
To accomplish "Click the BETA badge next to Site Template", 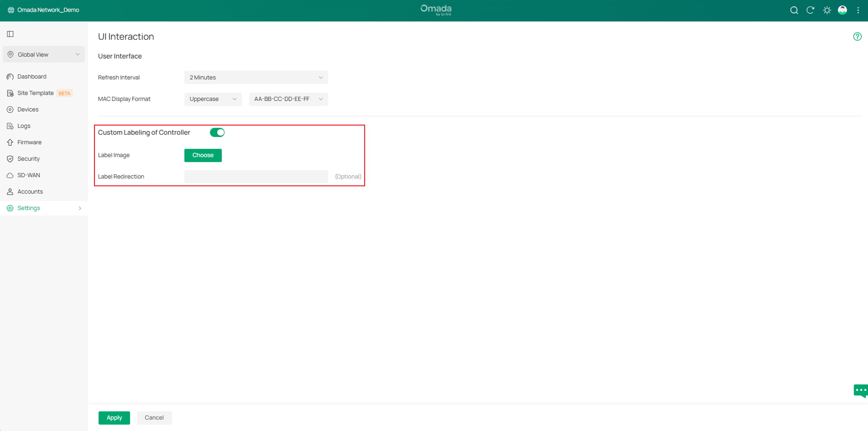I will coord(64,93).
